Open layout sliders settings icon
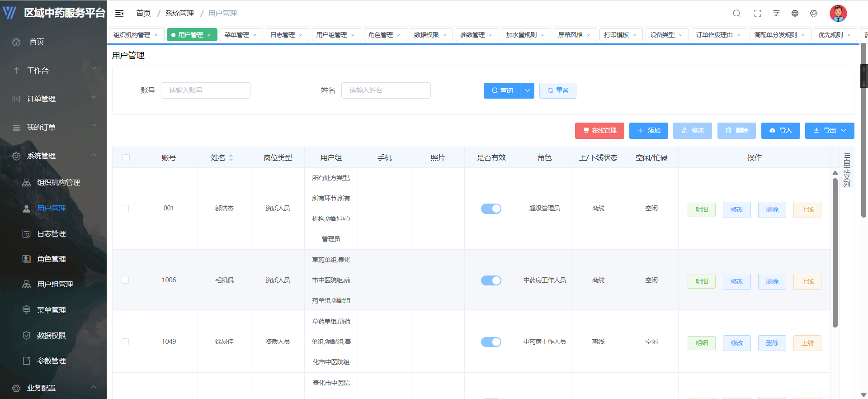The width and height of the screenshot is (868, 399). [x=776, y=13]
